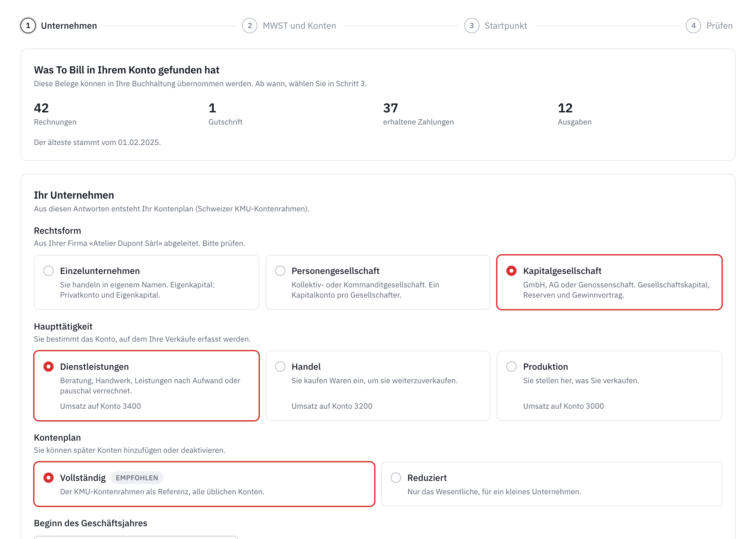Jump to the Startpunkt step label
756x539 pixels.
[506, 26]
